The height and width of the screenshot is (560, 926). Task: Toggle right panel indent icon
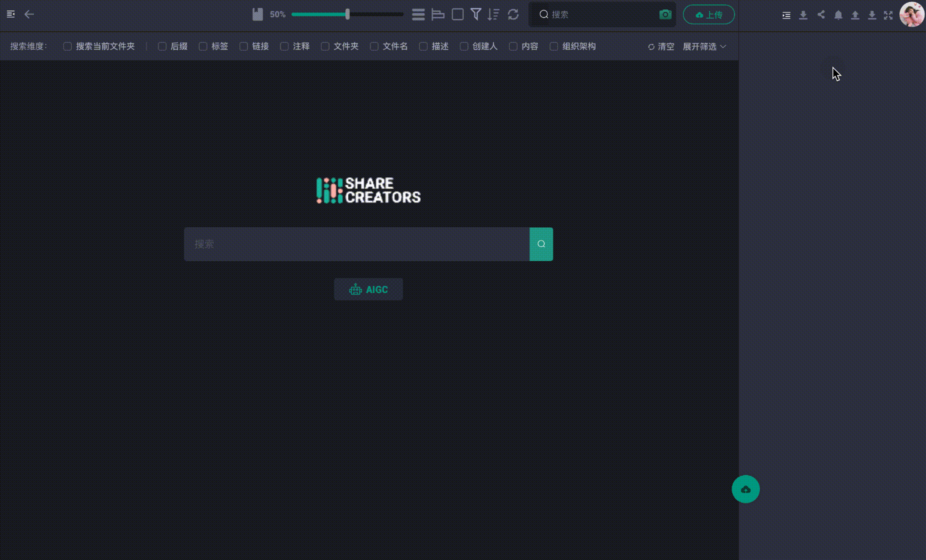786,15
